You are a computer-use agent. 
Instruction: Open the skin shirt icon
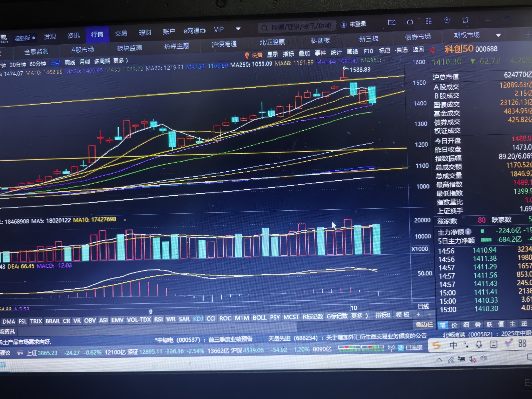(x=465, y=20)
